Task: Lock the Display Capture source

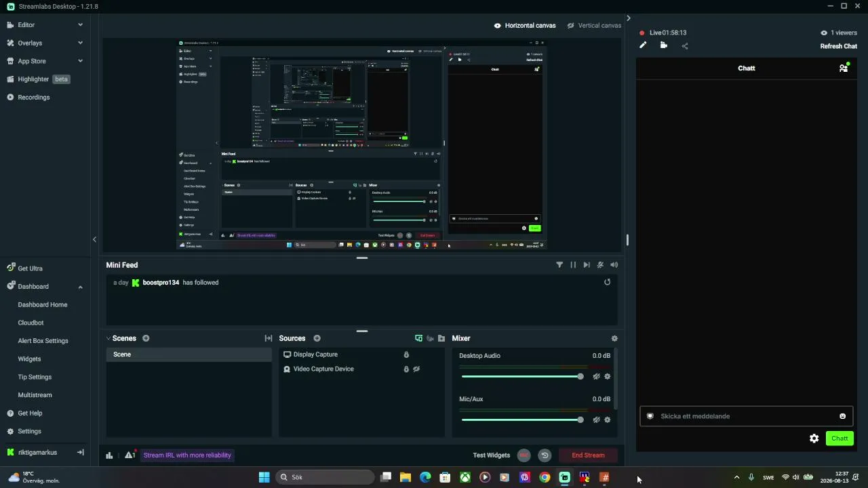Action: (x=406, y=354)
